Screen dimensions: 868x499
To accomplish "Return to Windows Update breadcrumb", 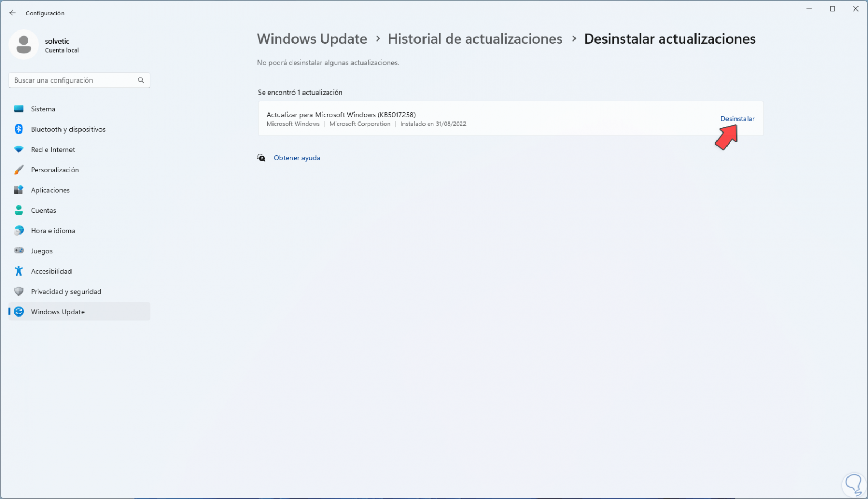I will tap(312, 39).
